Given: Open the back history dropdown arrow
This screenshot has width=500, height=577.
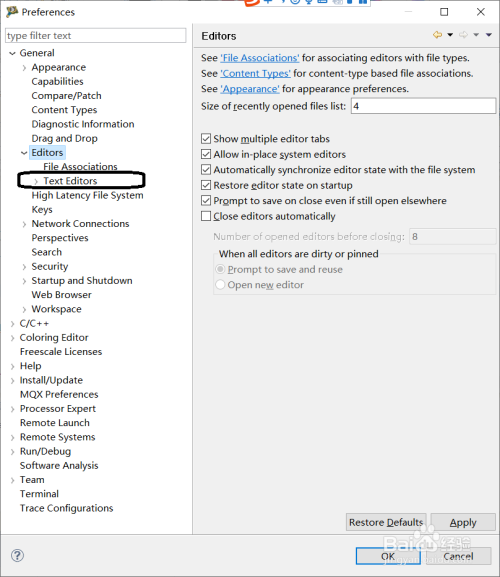Looking at the screenshot, I should [450, 35].
